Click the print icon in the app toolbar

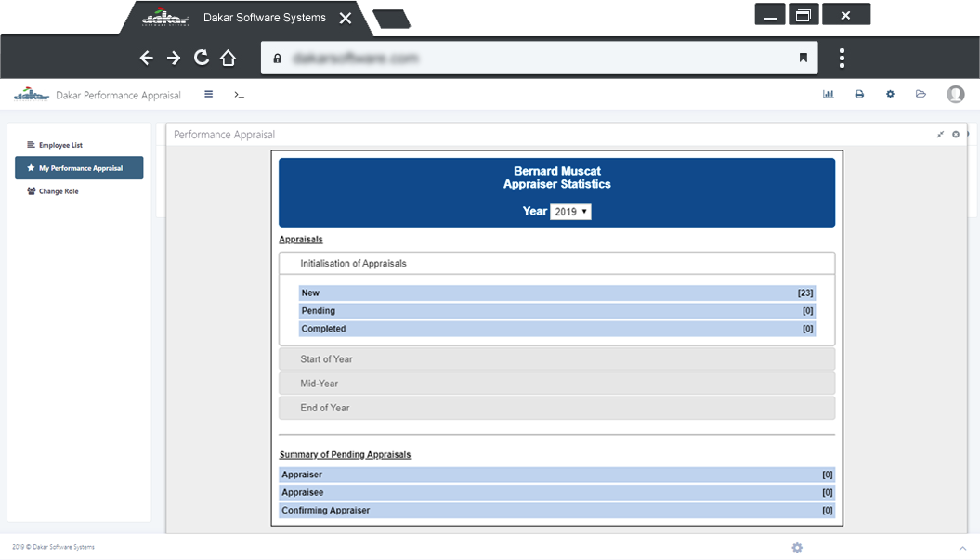pos(858,94)
